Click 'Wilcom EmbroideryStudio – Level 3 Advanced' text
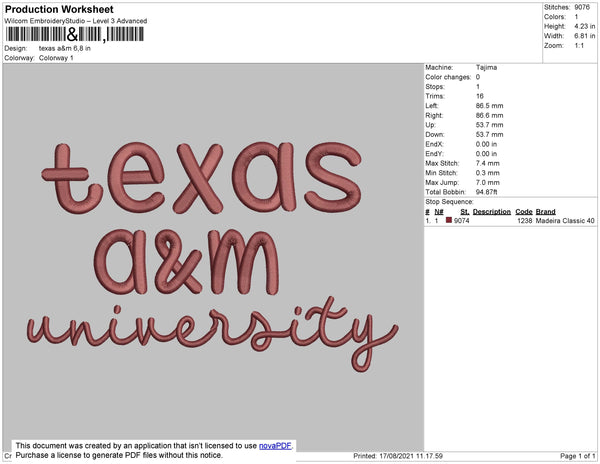The height and width of the screenshot is (464, 600). coord(76,21)
